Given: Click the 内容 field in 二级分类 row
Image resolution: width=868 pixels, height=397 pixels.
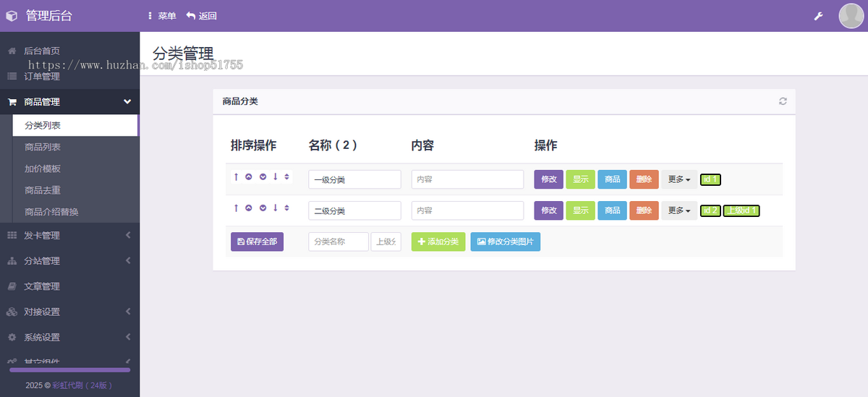Looking at the screenshot, I should (467, 210).
